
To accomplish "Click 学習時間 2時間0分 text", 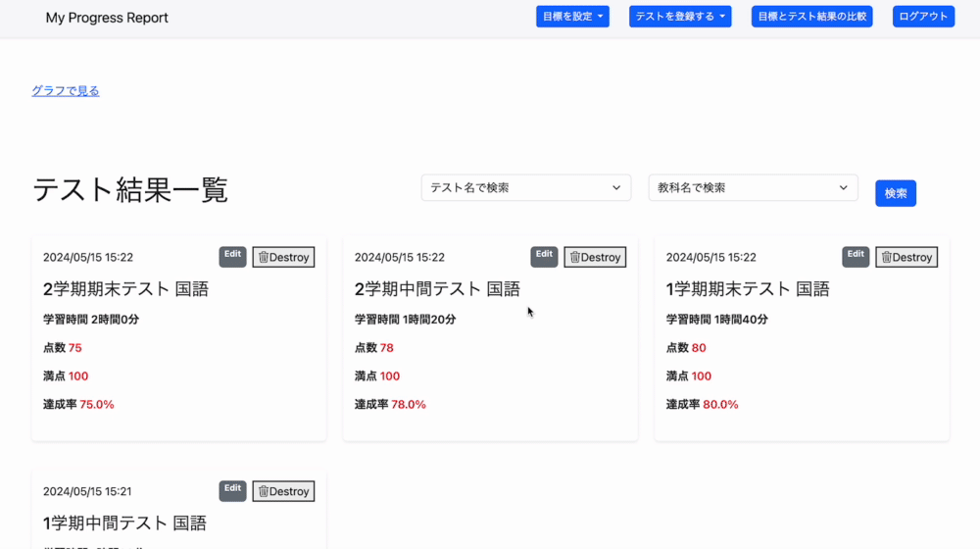I will click(x=91, y=320).
